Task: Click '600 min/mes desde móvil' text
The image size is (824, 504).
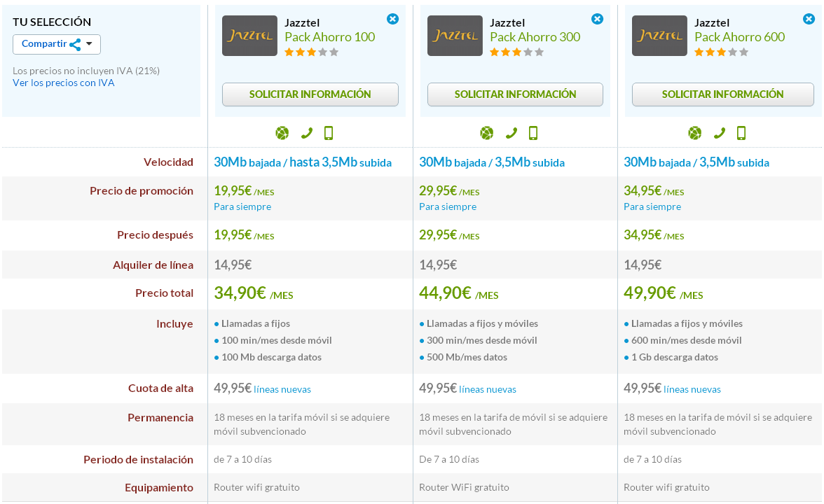Action: pos(687,341)
